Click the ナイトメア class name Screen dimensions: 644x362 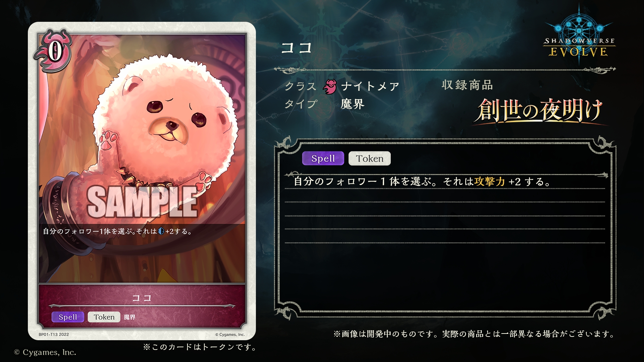pyautogui.click(x=370, y=86)
